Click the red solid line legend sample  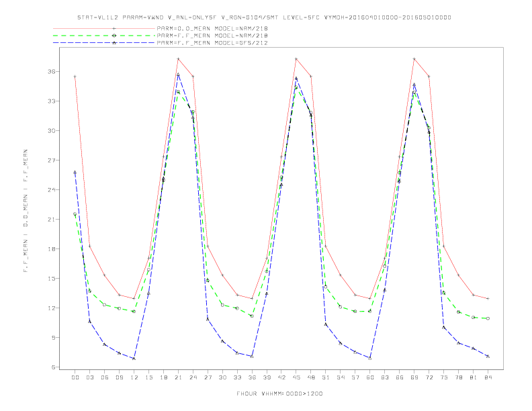(104, 28)
